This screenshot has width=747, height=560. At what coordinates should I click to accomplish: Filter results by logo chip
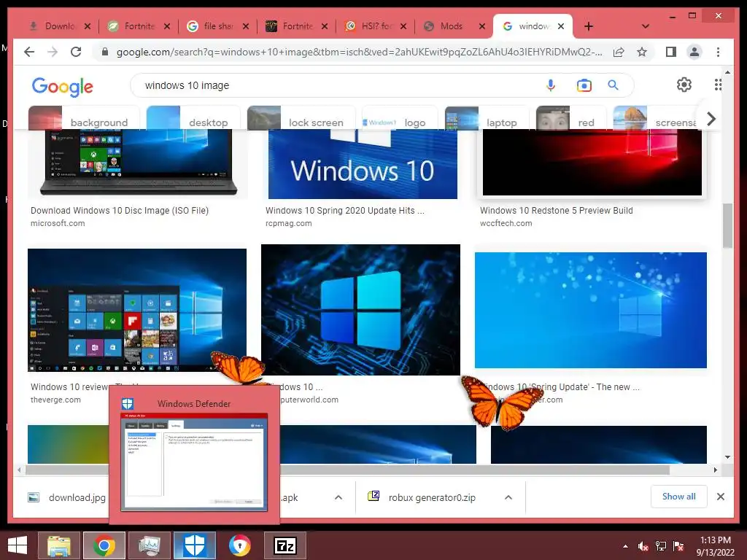tap(400, 118)
